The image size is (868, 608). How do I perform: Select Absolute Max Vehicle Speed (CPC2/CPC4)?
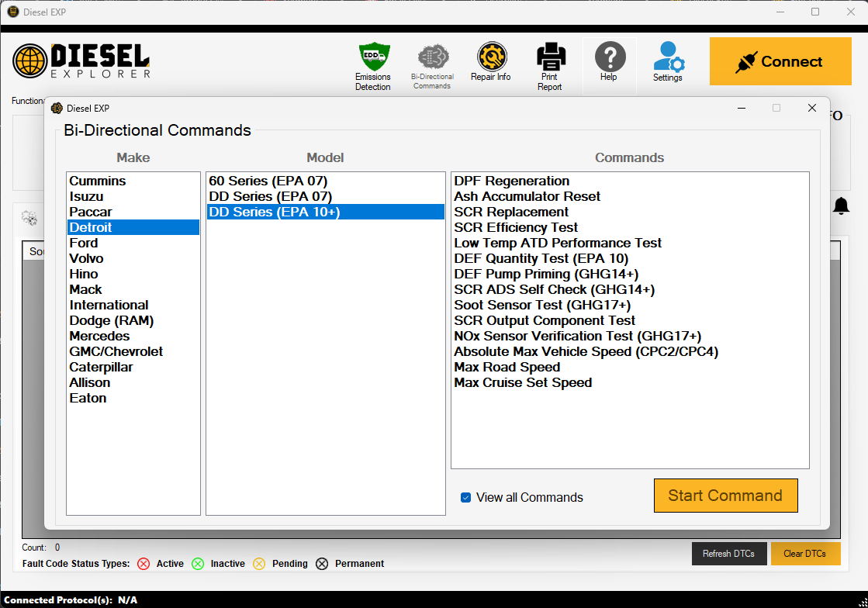click(630, 351)
